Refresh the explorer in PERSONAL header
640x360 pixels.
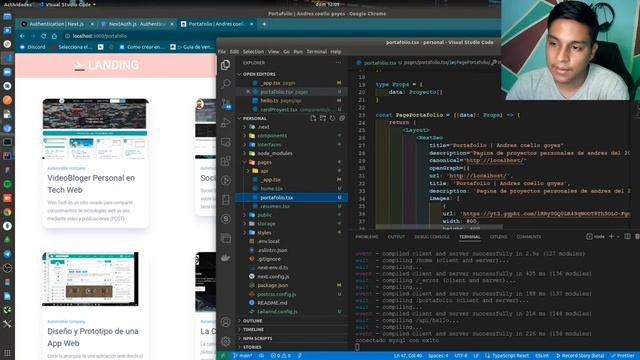pos(332,118)
